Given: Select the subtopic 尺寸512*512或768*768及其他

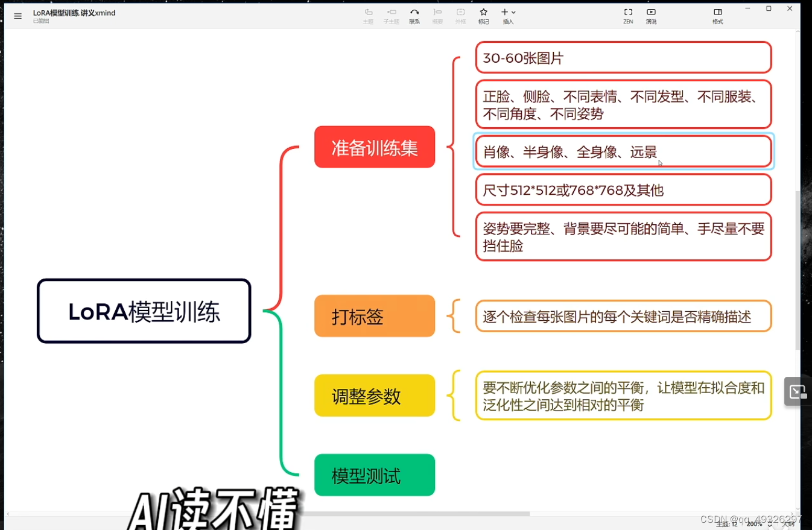Looking at the screenshot, I should click(x=623, y=190).
